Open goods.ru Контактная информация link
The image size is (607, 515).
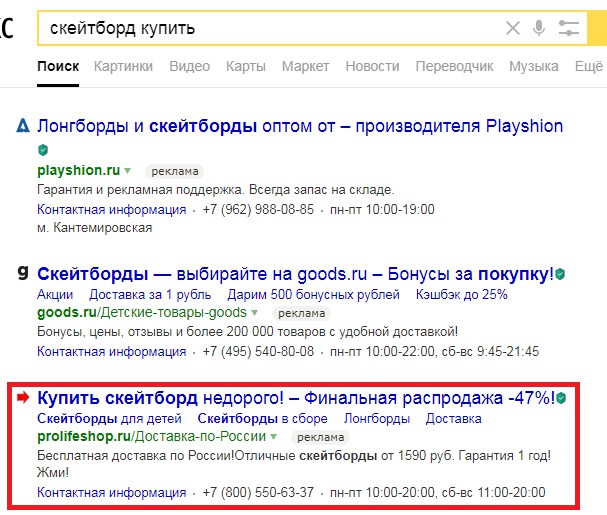click(111, 352)
